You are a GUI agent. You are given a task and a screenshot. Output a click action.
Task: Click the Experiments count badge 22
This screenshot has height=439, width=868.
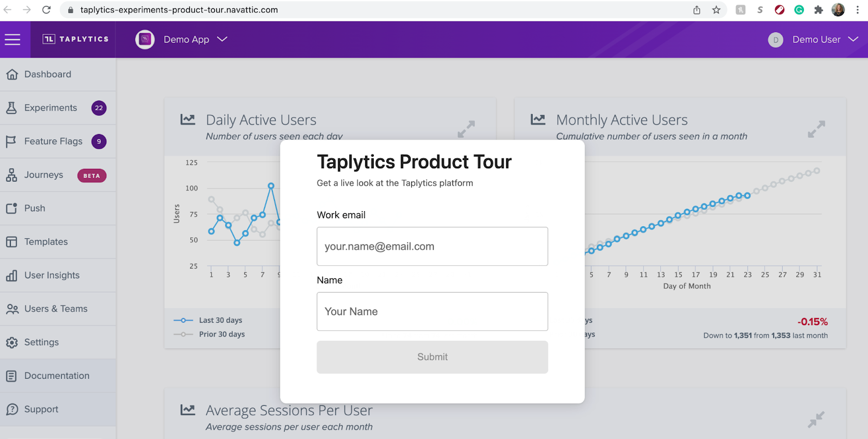click(x=99, y=108)
